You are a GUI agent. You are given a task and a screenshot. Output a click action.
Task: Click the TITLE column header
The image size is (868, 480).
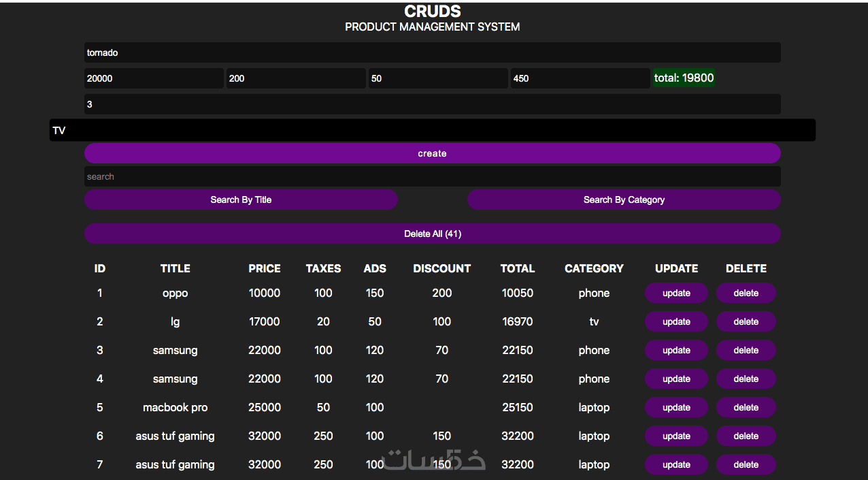[176, 268]
